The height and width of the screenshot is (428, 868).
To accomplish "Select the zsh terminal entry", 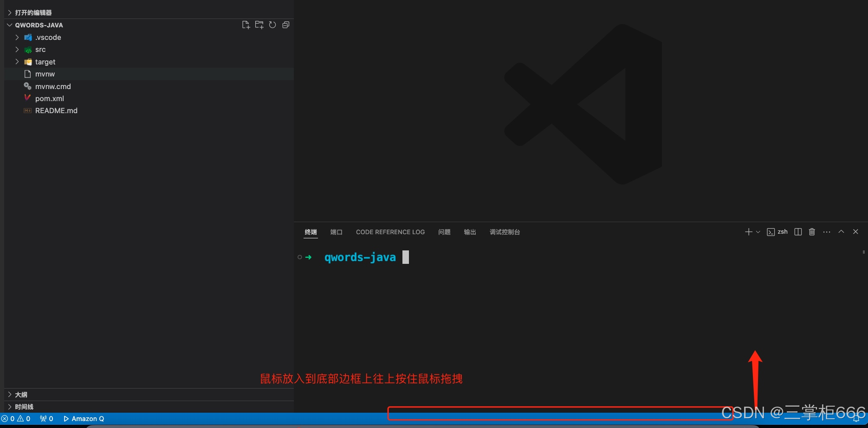I will click(x=777, y=232).
